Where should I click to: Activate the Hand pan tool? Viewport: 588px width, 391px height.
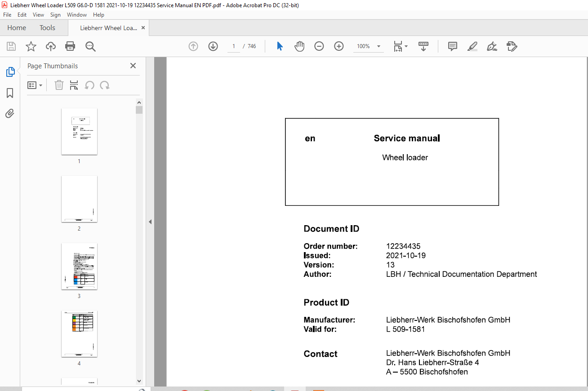[x=299, y=46]
